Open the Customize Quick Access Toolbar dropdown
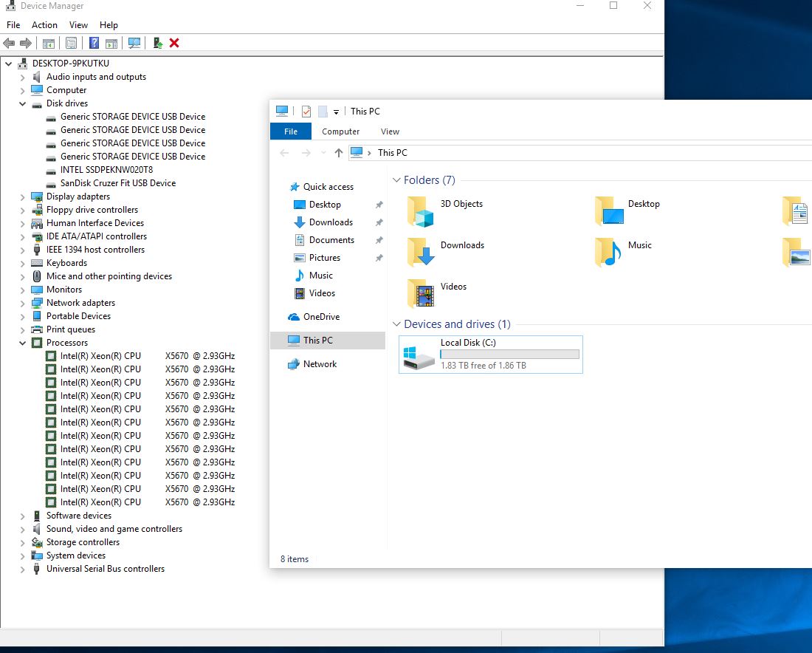This screenshot has width=812, height=653. [336, 112]
